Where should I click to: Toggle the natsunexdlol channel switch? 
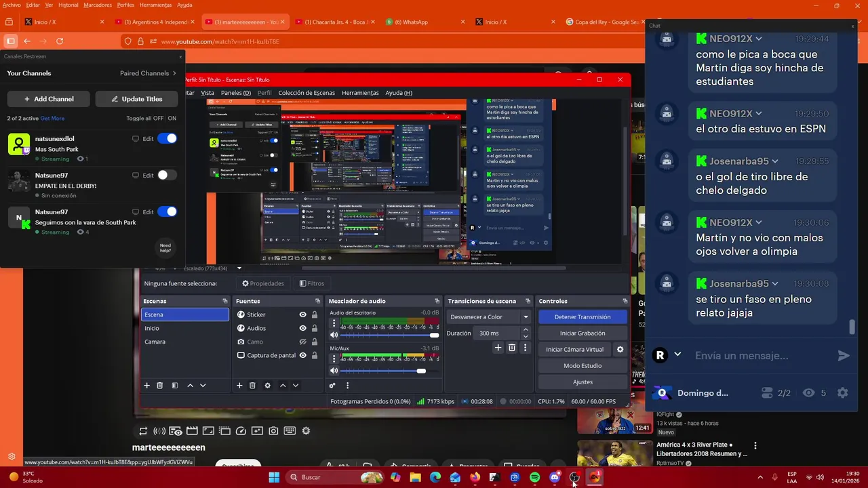167,138
